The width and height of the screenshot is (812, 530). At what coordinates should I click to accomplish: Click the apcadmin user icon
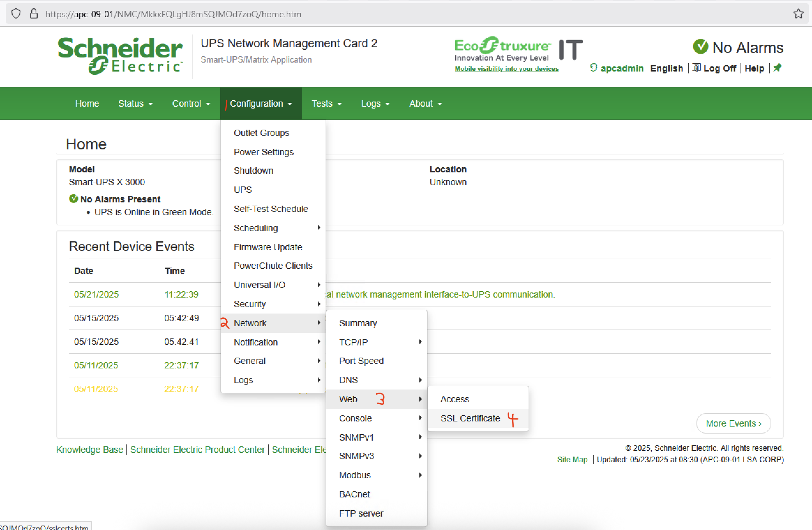click(x=593, y=68)
